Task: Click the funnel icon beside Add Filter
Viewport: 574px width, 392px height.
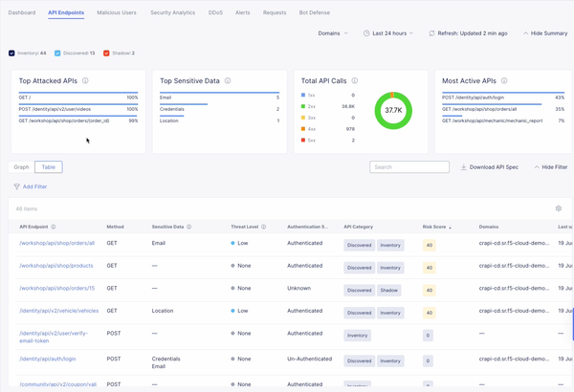Action: point(16,186)
